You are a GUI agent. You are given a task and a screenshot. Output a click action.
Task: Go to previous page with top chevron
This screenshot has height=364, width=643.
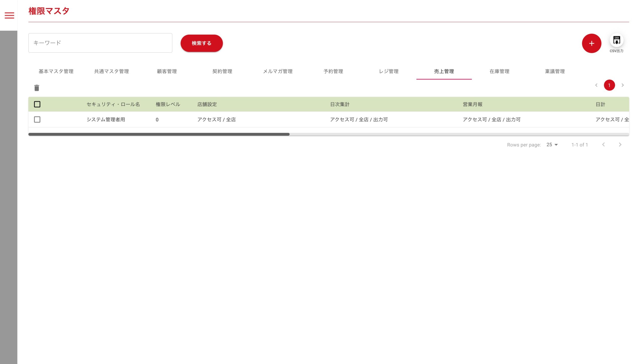pos(596,85)
